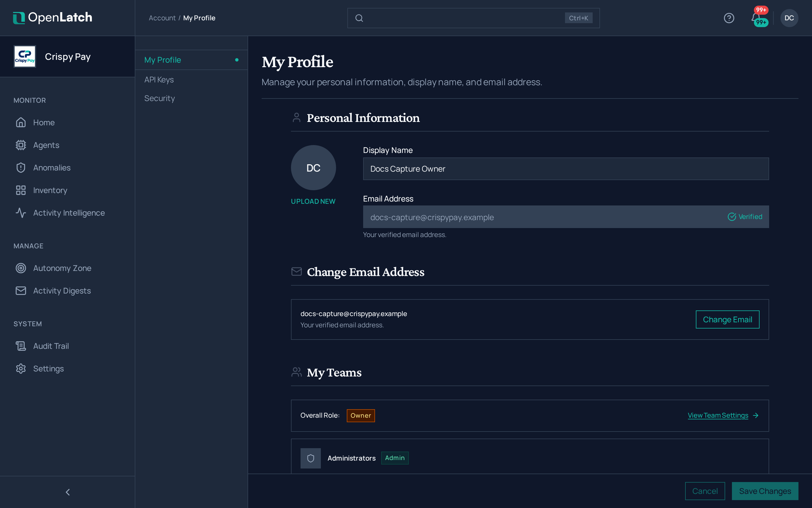Screen dimensions: 812x508
Task: Click the Save Changes button
Action: 765,491
